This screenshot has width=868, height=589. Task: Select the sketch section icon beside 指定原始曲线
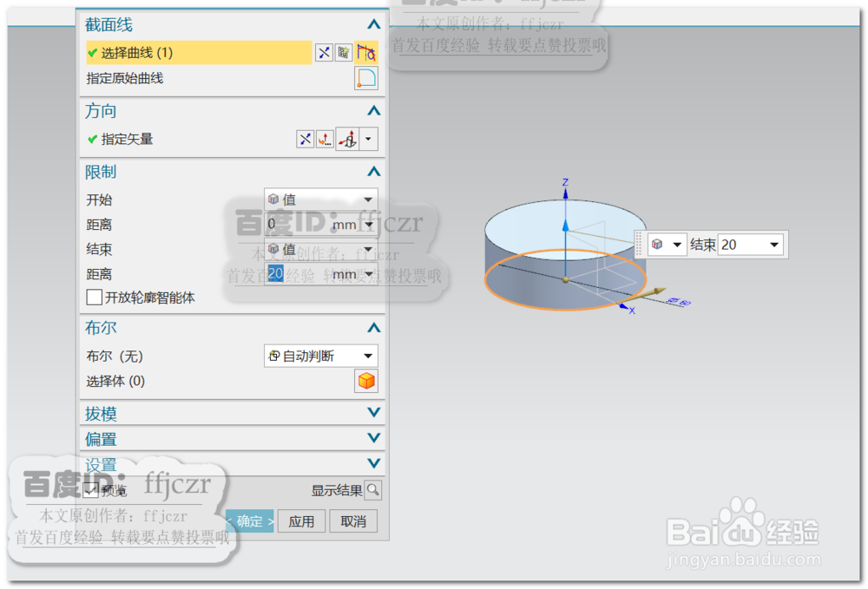tap(365, 77)
